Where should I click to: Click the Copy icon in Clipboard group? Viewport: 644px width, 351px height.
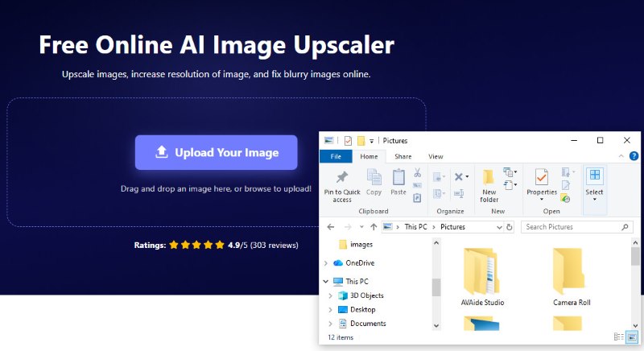[374, 177]
